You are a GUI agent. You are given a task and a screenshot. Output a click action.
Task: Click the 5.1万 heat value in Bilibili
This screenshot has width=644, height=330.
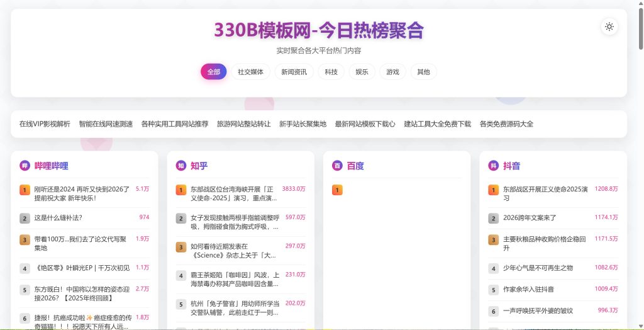143,189
